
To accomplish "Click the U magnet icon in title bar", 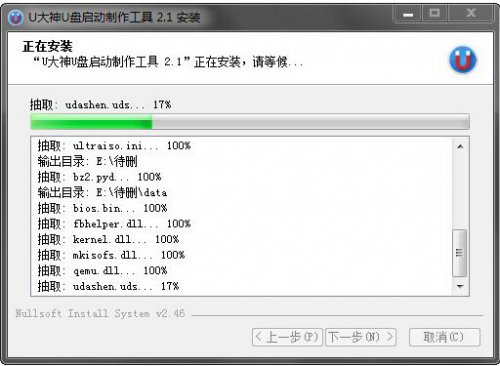I will pos(15,17).
